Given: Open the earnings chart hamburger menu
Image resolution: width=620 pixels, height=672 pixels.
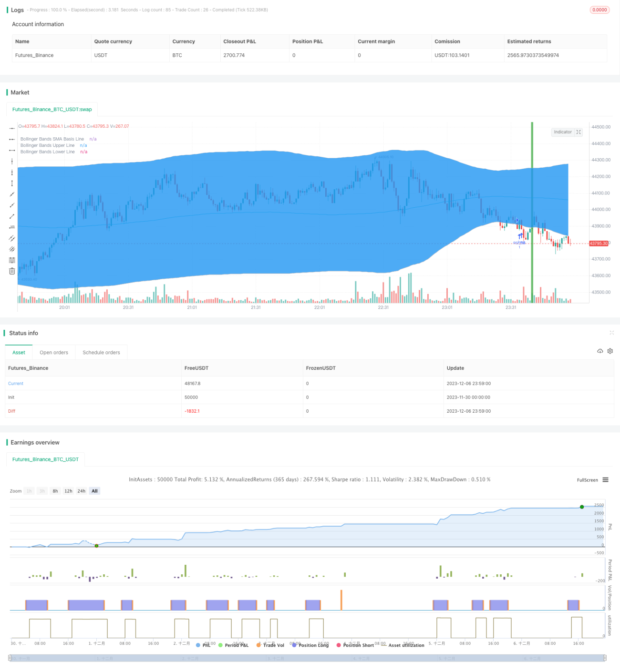Looking at the screenshot, I should point(605,480).
